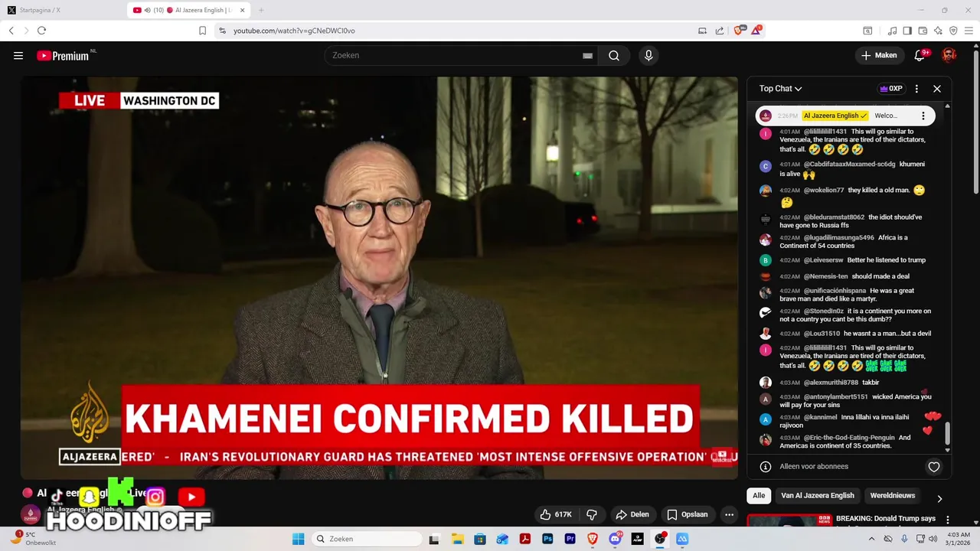Image resolution: width=980 pixels, height=551 pixels.
Task: Open the media control music-note icon
Action: (892, 31)
